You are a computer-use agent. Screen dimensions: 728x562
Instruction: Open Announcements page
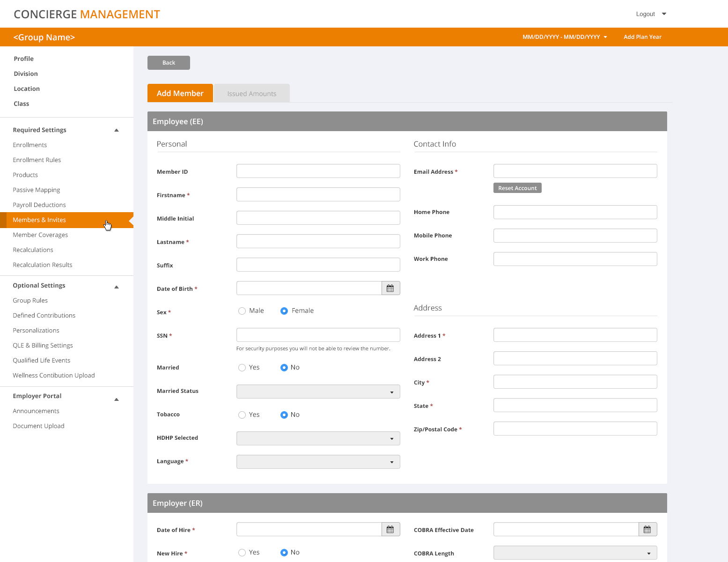coord(36,411)
